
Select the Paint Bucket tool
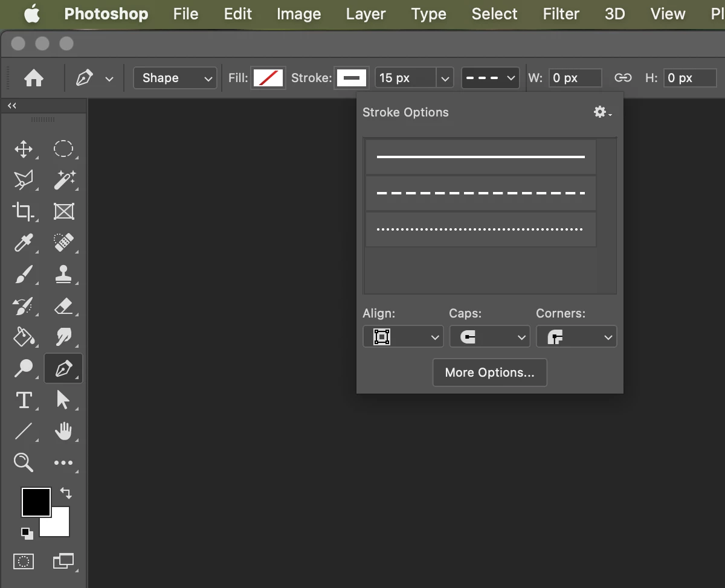(x=24, y=337)
